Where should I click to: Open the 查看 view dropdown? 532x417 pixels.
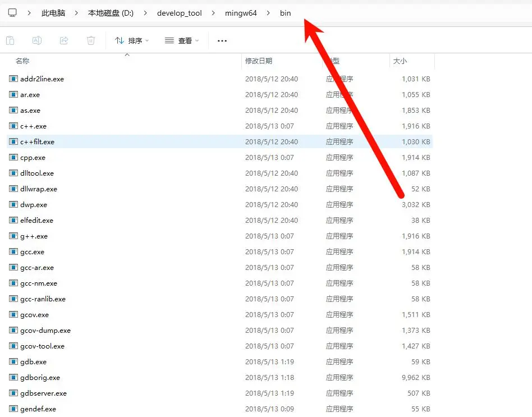(182, 41)
